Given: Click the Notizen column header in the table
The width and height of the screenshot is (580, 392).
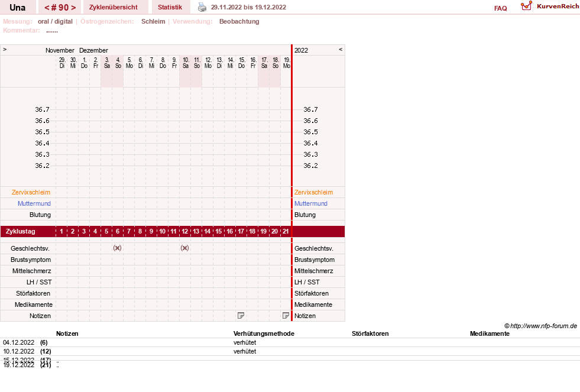Looking at the screenshot, I should [67, 333].
